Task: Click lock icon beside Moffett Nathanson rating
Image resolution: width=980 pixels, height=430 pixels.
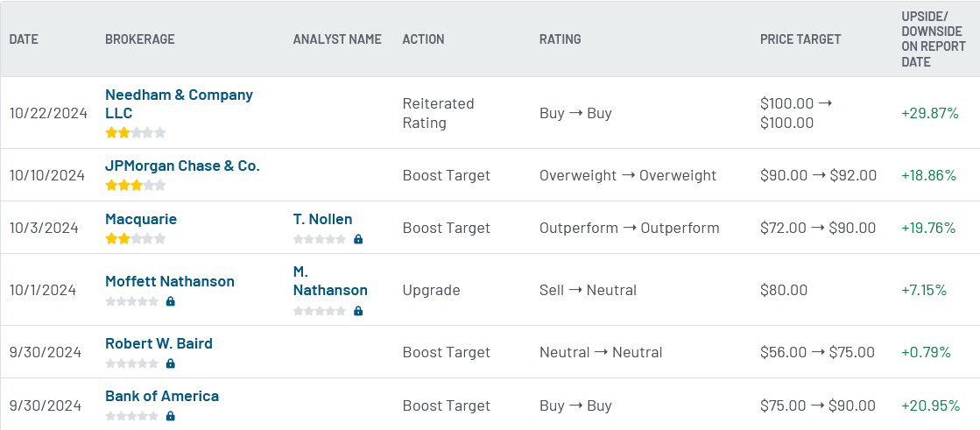Action: 171,302
